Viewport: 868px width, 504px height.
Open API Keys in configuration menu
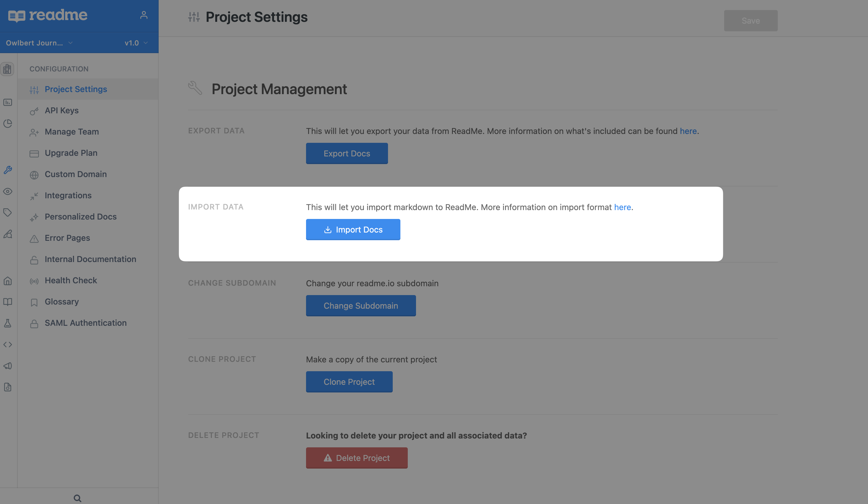point(62,110)
